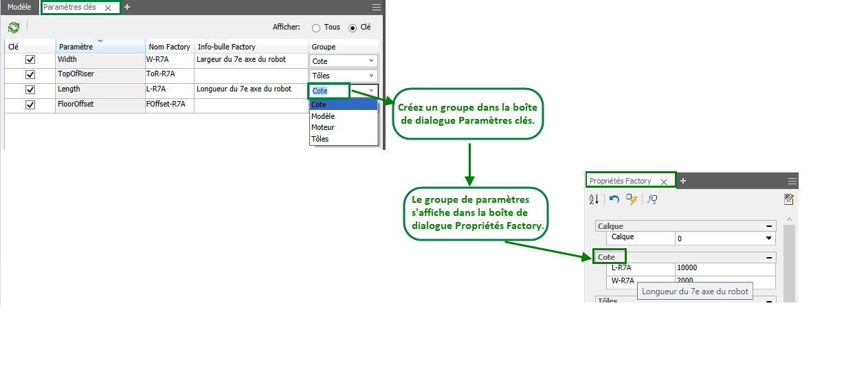Choose Tôles in the group dropdown list

[x=344, y=139]
